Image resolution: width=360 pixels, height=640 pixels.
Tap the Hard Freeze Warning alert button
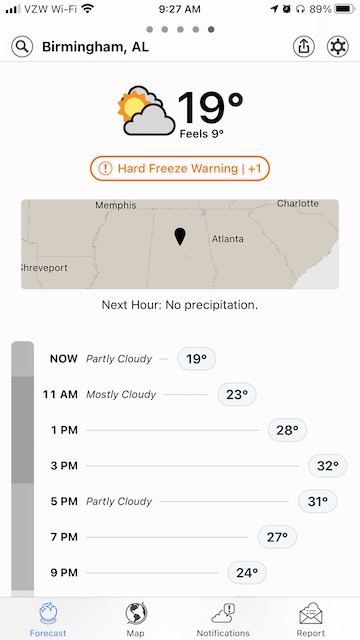(180, 168)
